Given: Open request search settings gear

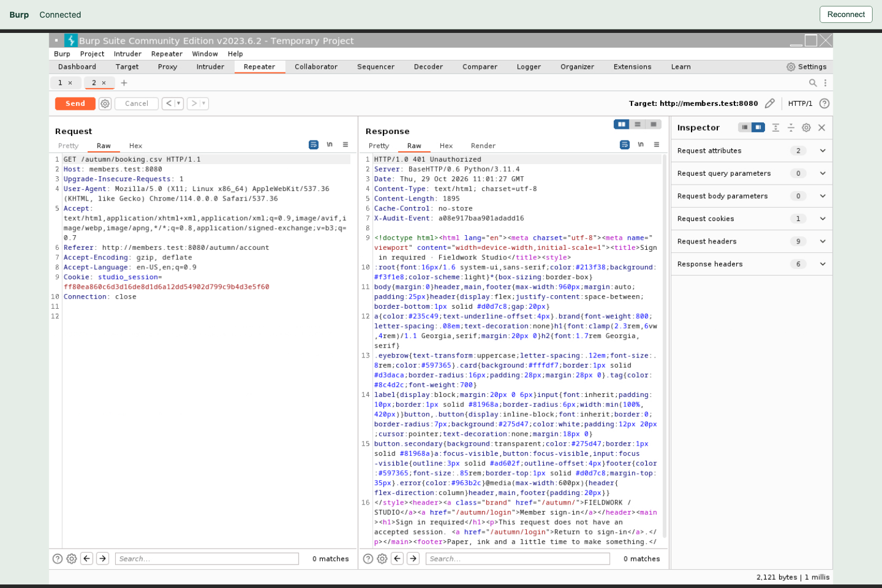Looking at the screenshot, I should pos(72,559).
